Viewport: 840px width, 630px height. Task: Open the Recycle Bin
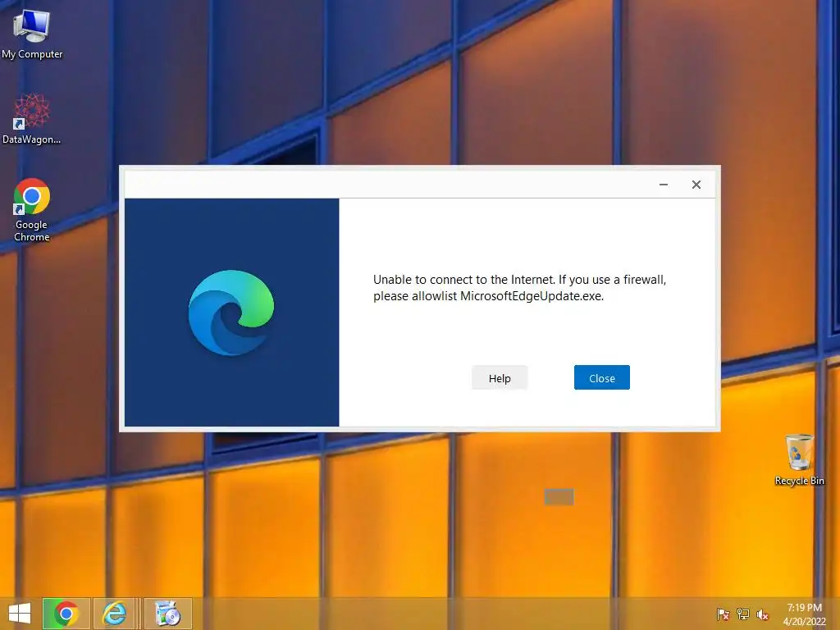point(799,459)
